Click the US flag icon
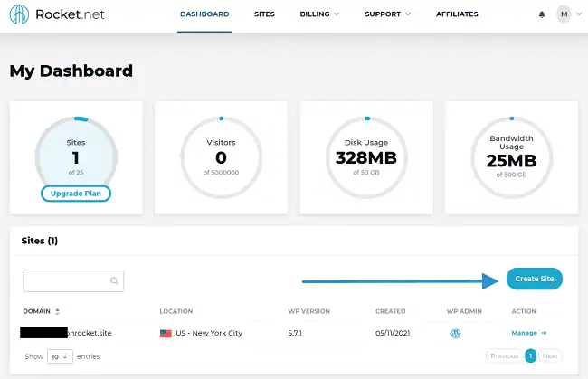This screenshot has height=379, width=588. (x=166, y=333)
